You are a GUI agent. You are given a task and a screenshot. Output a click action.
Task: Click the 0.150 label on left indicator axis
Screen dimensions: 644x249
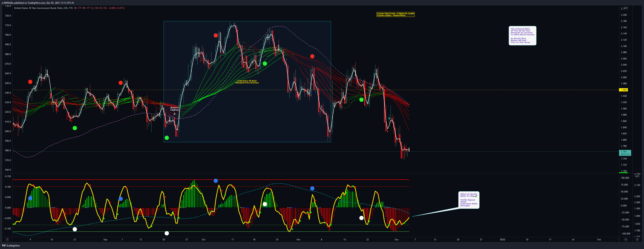coord(8,176)
